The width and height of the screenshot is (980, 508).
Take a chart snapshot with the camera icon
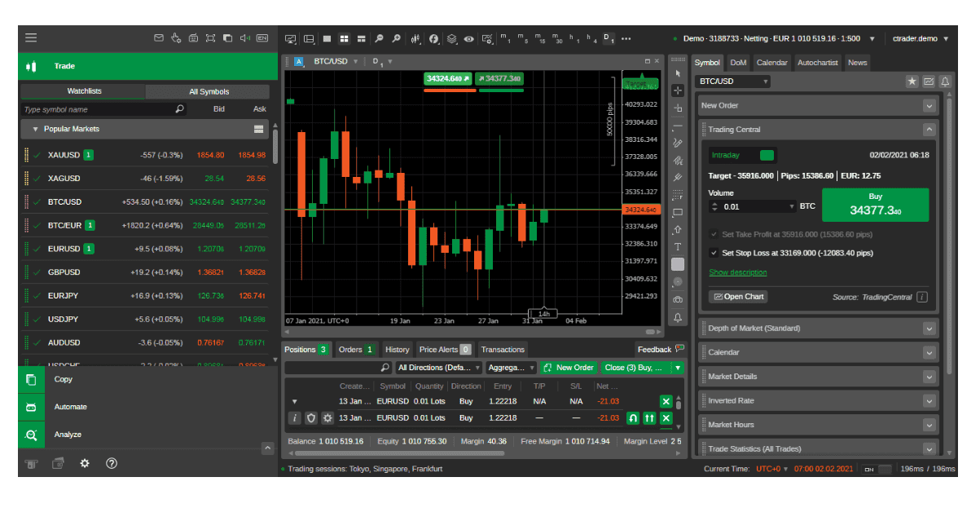[678, 298]
